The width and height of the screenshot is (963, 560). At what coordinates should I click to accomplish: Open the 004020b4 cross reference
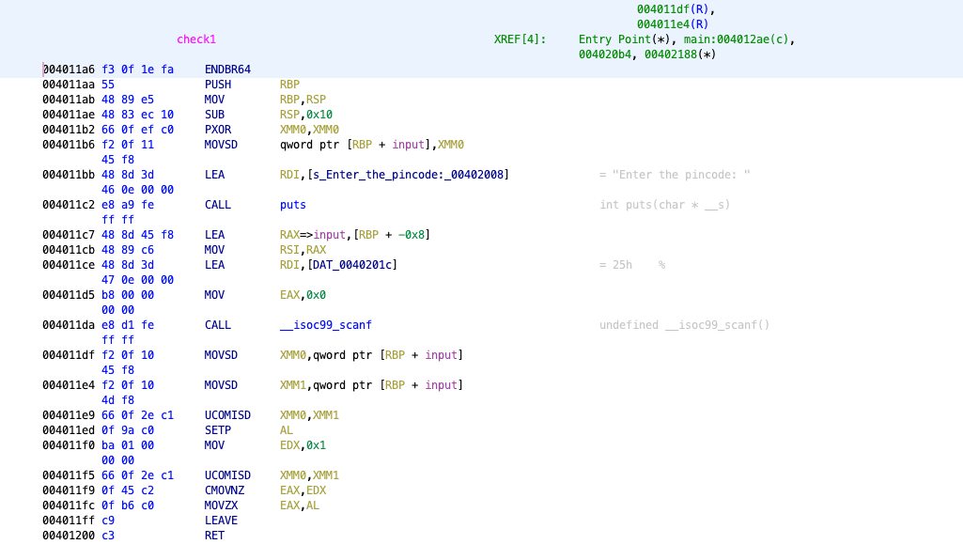[x=604, y=54]
